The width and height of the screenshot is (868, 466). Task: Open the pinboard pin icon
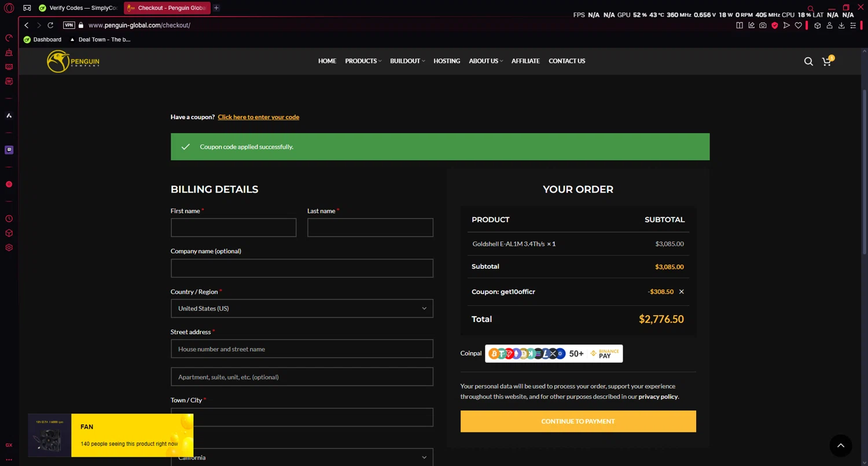click(x=751, y=25)
